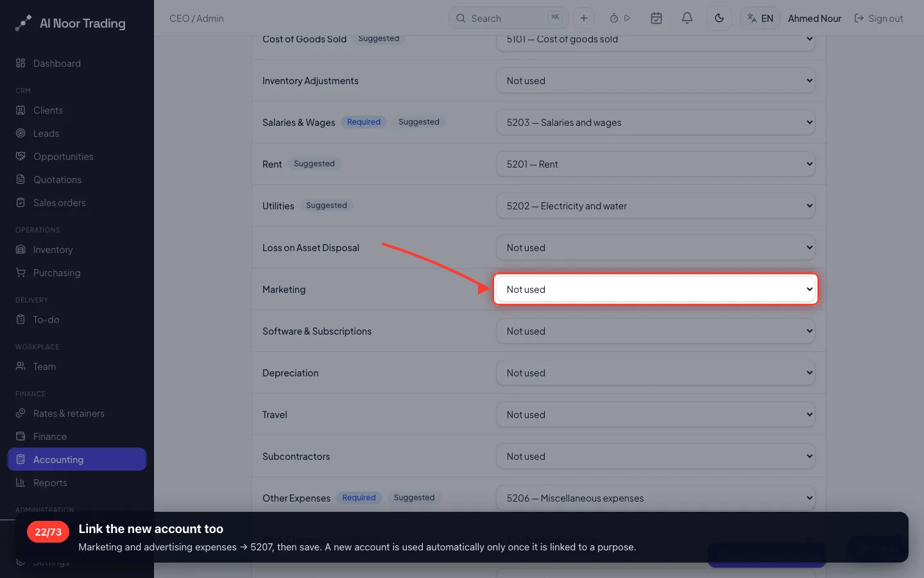This screenshot has height=578, width=924.
Task: Switch language with the EN button
Action: [760, 18]
